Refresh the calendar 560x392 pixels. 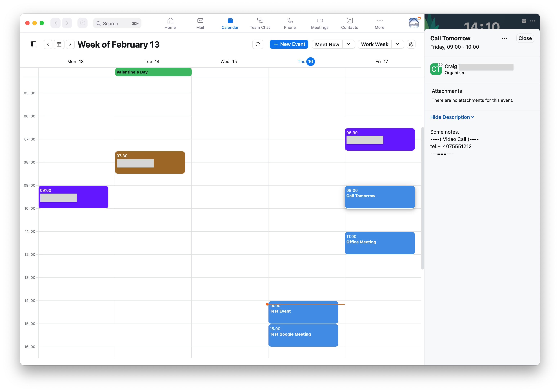[x=257, y=44]
